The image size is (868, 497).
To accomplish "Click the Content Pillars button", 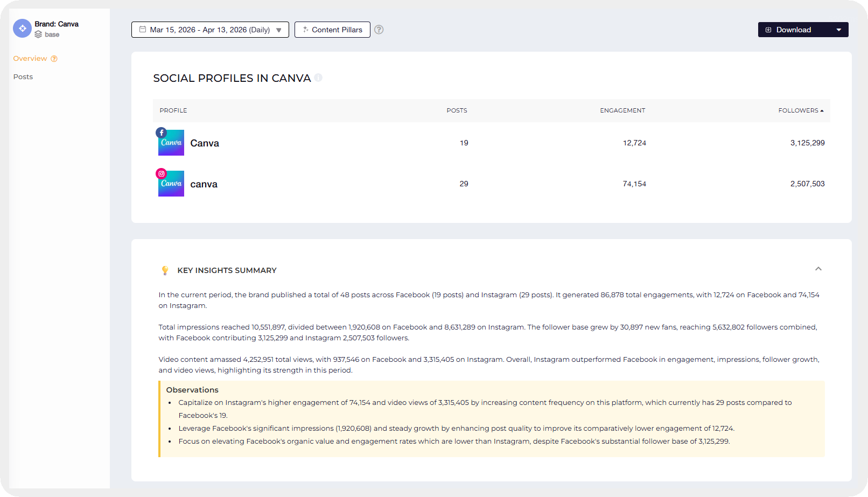I will click(x=332, y=30).
